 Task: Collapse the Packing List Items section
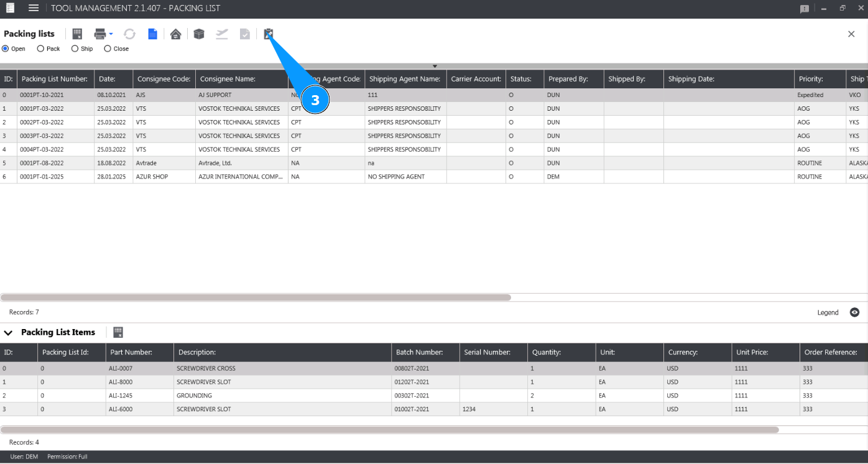[8, 333]
